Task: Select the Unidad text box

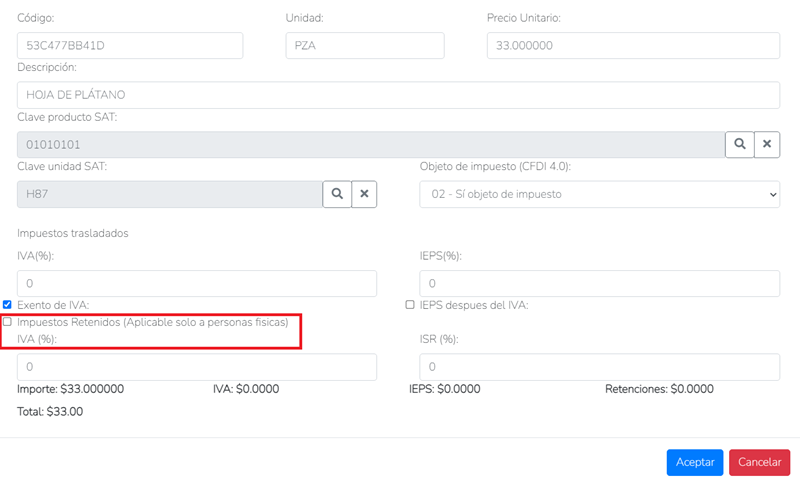Action: point(365,45)
